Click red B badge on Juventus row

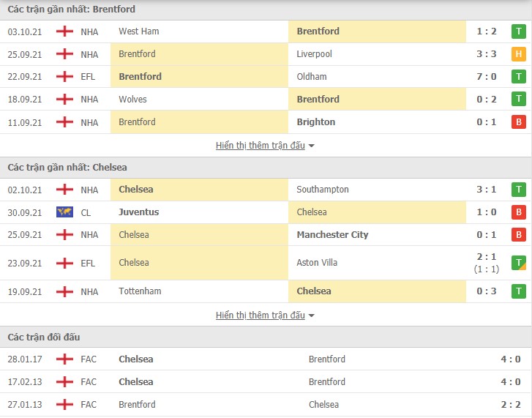[518, 212]
